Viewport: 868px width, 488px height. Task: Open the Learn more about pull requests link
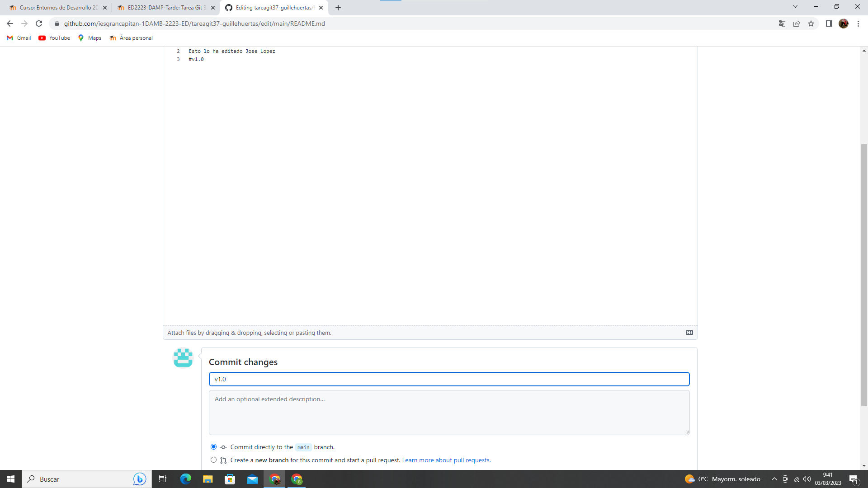point(446,460)
